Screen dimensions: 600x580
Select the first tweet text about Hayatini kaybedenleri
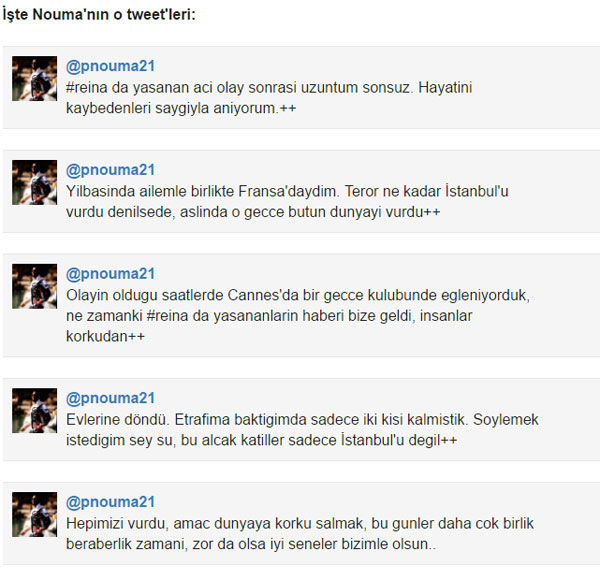[269, 98]
